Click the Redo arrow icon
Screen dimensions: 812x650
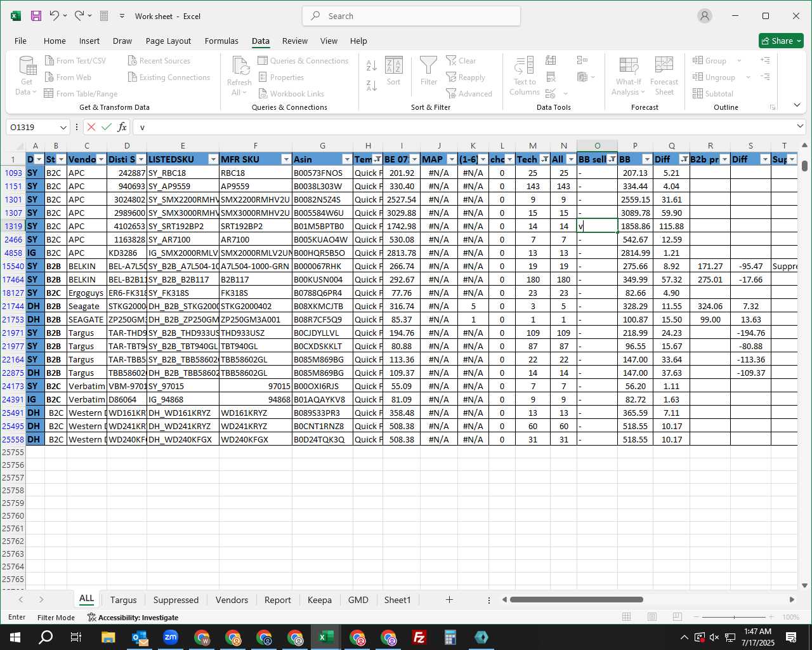tap(79, 16)
